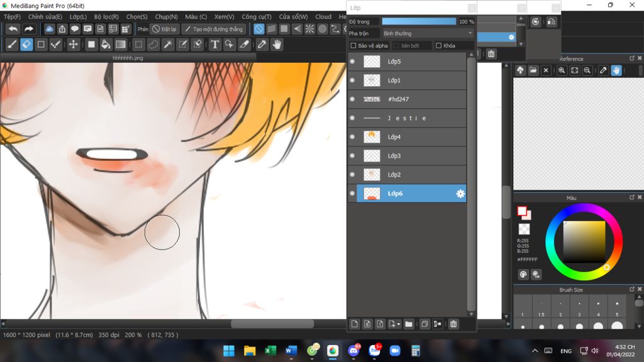Hide the #hd247 layer
Screen dimensions: 644x362
coord(352,99)
